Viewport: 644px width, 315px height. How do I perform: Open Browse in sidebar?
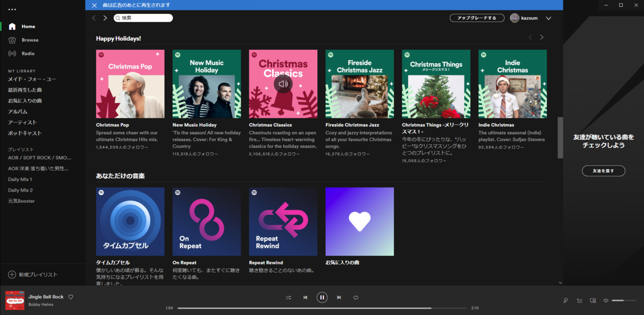[30, 40]
